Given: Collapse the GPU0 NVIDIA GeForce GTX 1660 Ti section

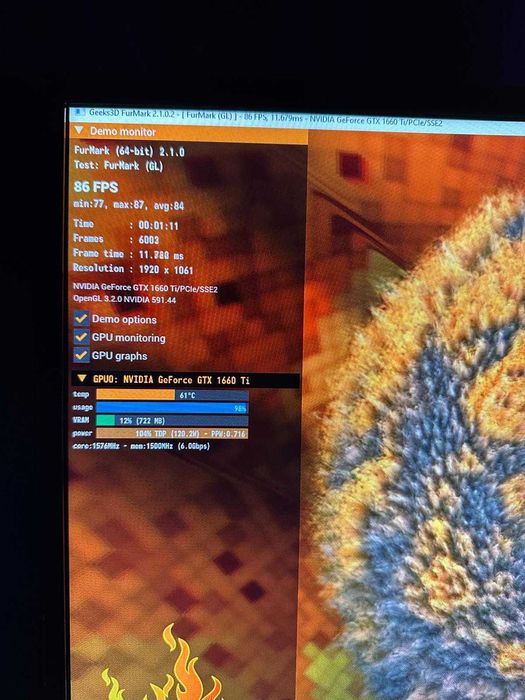Looking at the screenshot, I should click(x=81, y=378).
